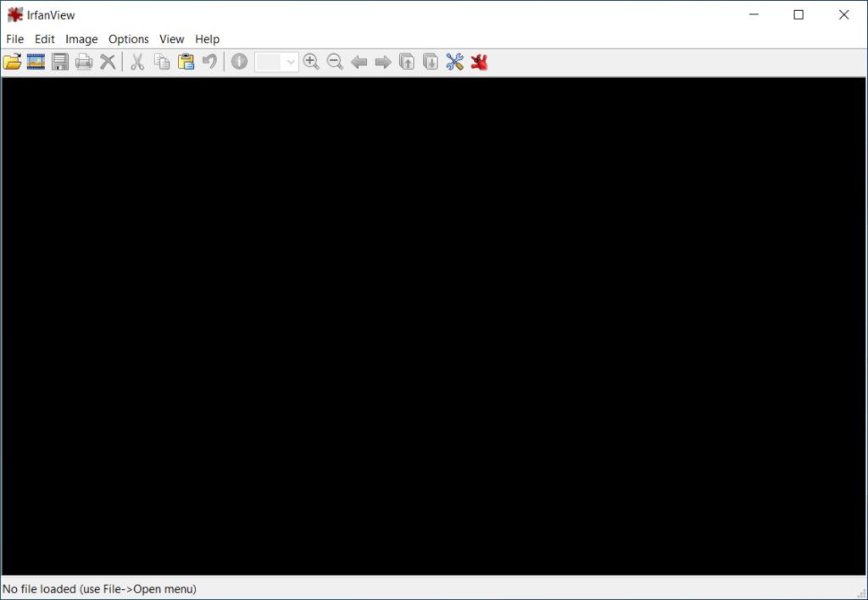
Task: Click the Paste clipboard icon
Action: pyautogui.click(x=186, y=61)
